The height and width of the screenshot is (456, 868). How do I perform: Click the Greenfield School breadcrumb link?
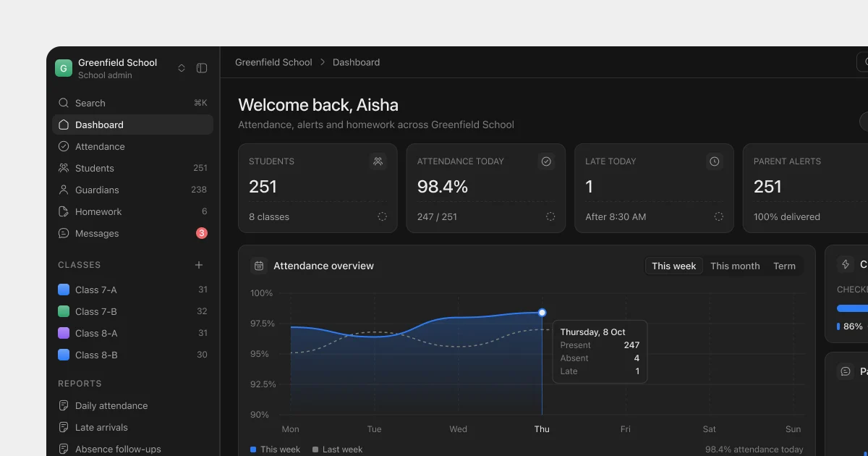(x=273, y=62)
